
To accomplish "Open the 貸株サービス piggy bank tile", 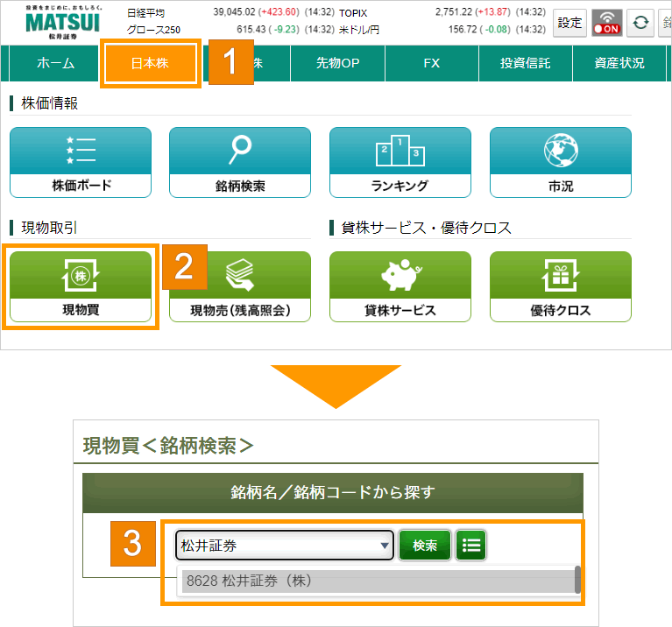I will point(400,286).
